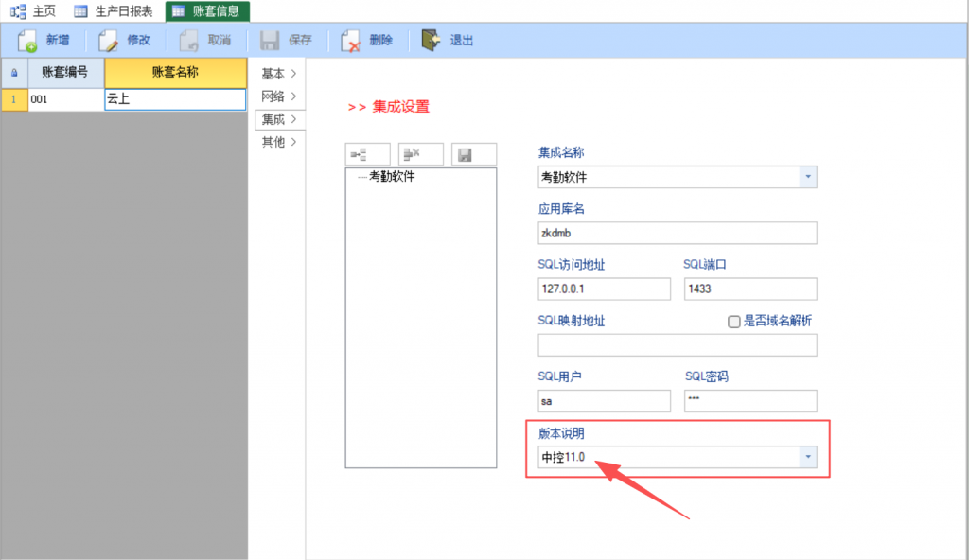This screenshot has height=560, width=969.
Task: Open the 其他 settings section
Action: click(278, 142)
